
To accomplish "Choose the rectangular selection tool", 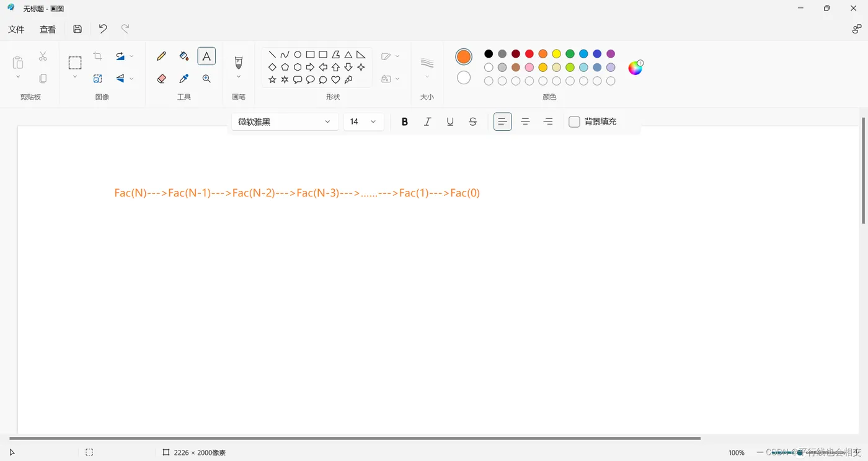I will coord(75,63).
